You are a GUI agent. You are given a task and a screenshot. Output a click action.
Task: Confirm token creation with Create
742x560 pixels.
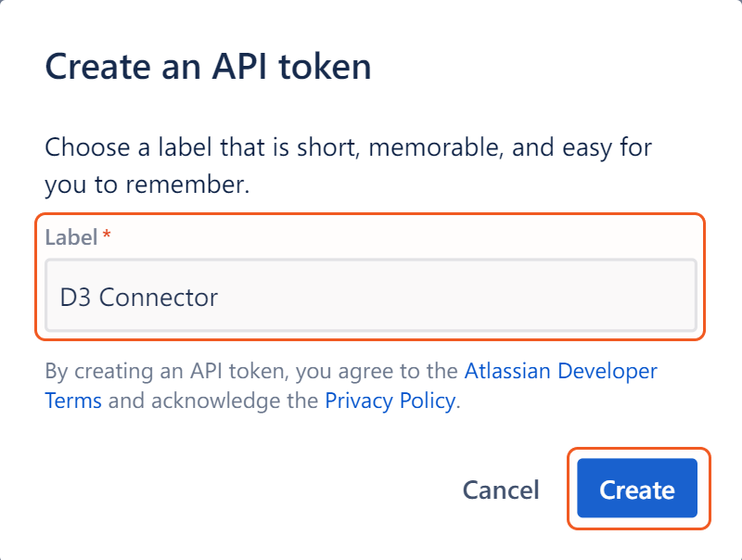[637, 490]
